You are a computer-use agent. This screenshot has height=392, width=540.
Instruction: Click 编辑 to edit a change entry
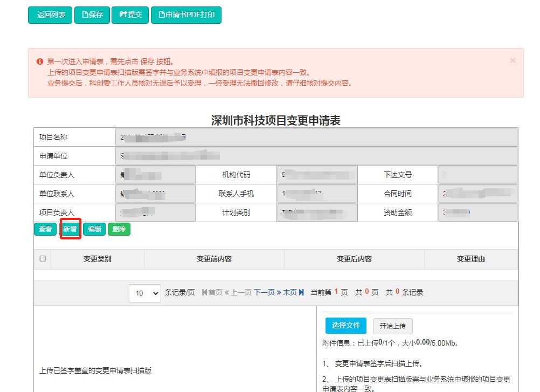[95, 229]
